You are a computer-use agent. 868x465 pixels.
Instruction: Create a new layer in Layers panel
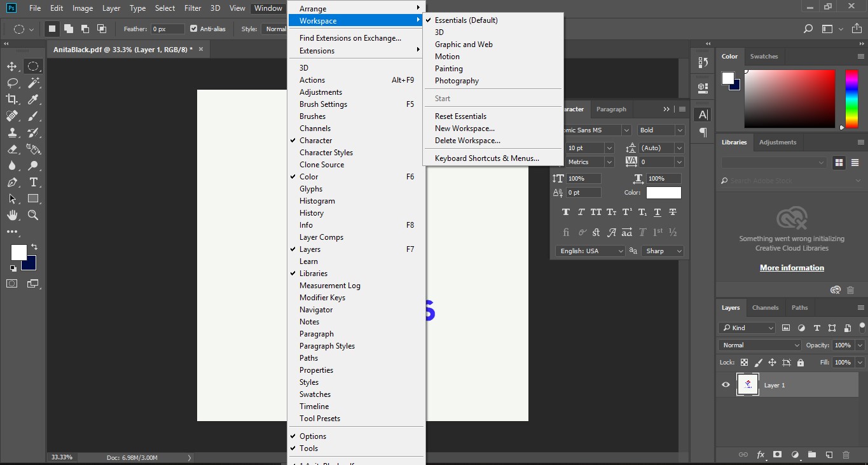coord(828,454)
